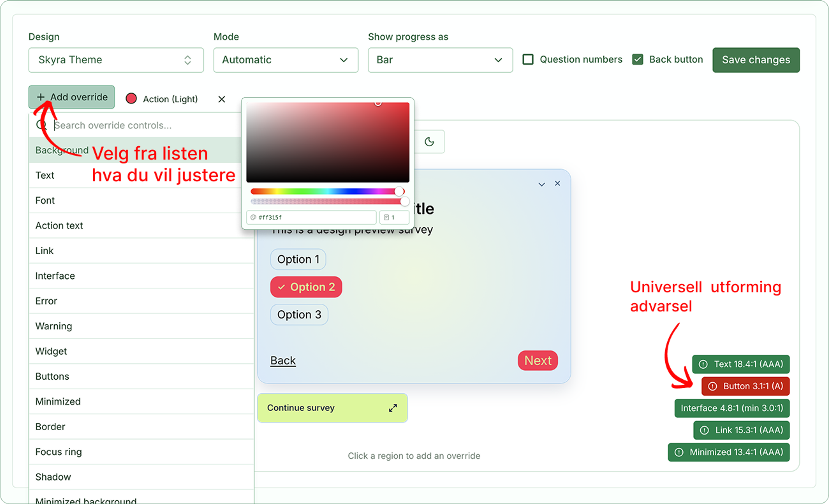Viewport: 829px width, 504px height.
Task: Click the Save changes button
Action: click(x=756, y=60)
